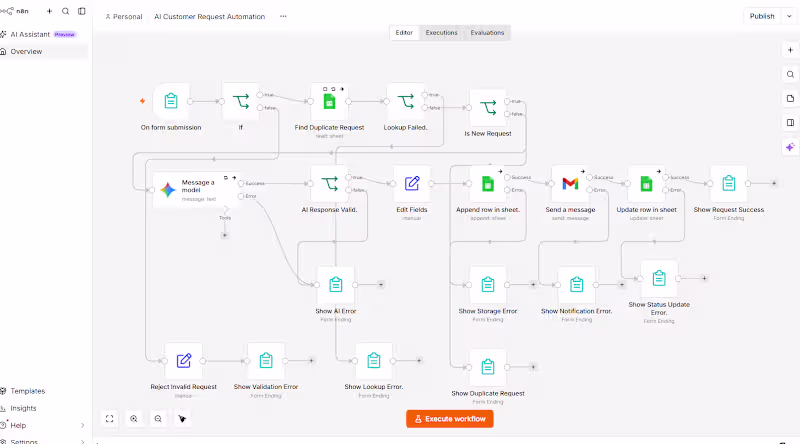800x444 pixels.
Task: Add node after Show Lookup Error
Action: tap(419, 361)
